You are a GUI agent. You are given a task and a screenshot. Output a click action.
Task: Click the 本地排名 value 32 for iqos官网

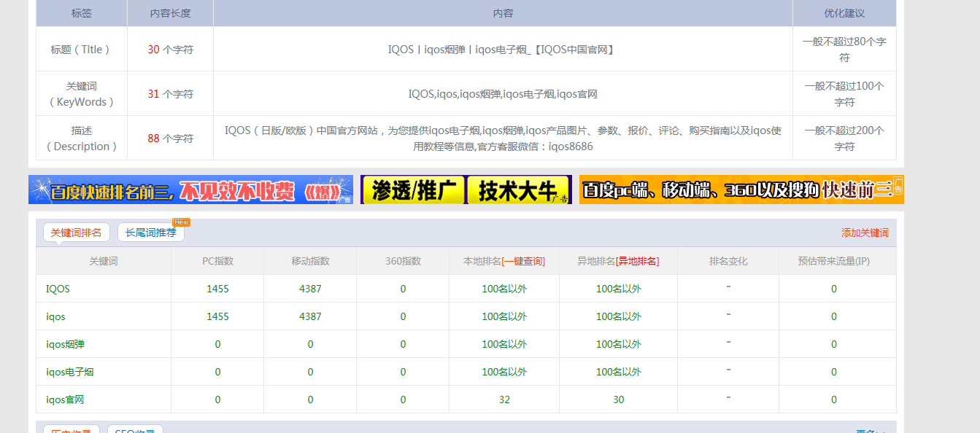pyautogui.click(x=504, y=399)
